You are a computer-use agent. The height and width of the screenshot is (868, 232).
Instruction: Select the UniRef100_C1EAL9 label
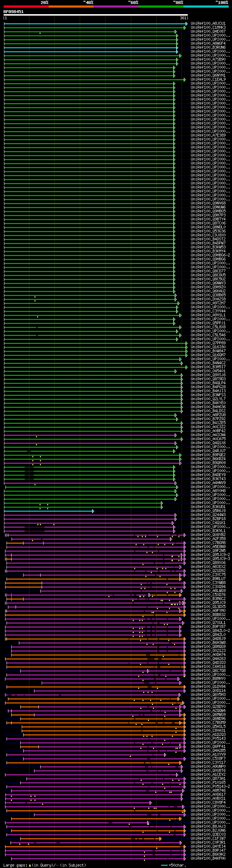point(208,79)
